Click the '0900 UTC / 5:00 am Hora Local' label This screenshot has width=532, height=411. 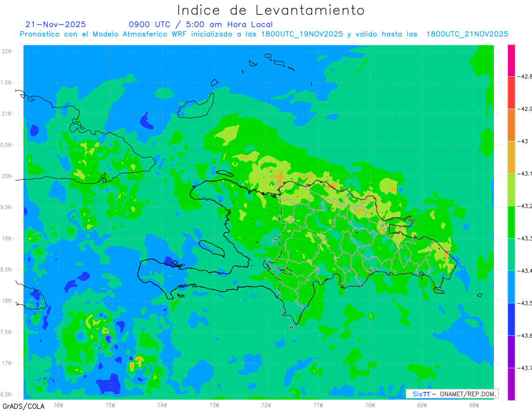pos(201,24)
